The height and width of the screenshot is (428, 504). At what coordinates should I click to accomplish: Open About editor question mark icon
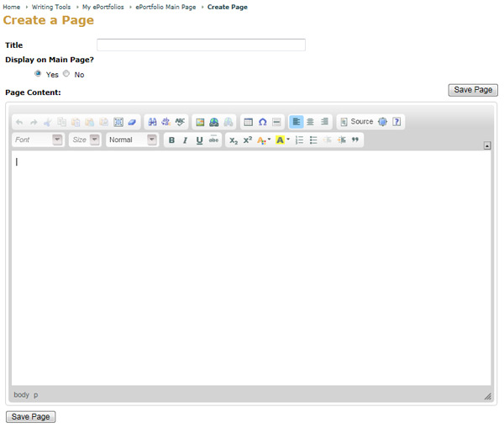coord(396,122)
